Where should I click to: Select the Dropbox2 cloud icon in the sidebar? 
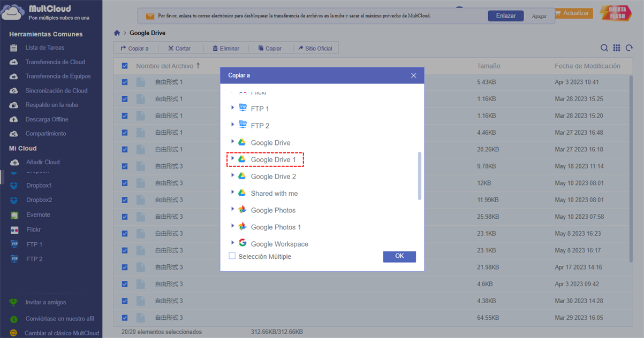click(x=14, y=200)
